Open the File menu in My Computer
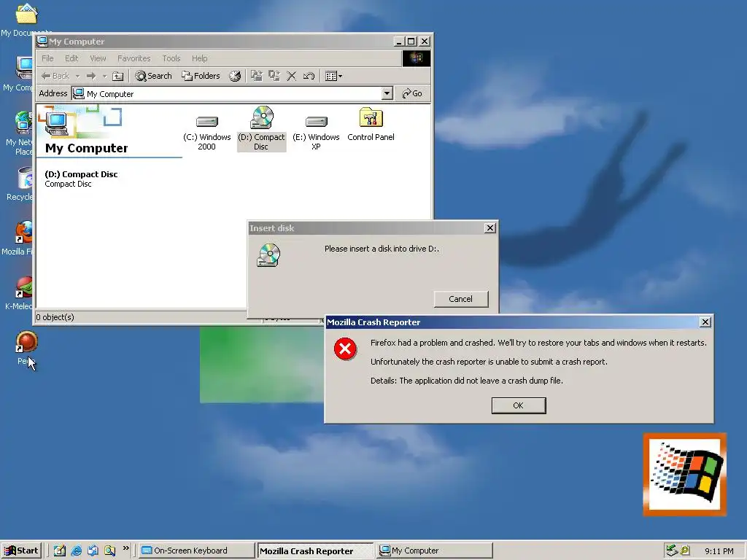 (47, 58)
